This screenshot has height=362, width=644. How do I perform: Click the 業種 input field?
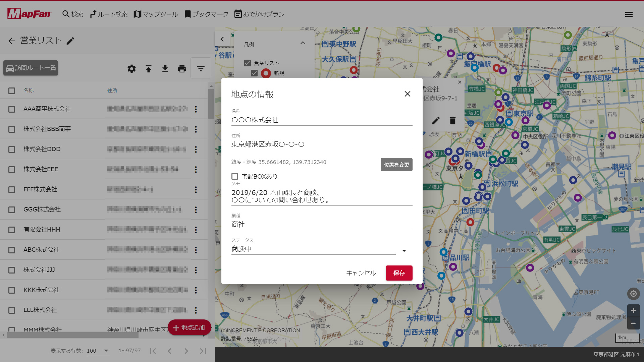(322, 225)
